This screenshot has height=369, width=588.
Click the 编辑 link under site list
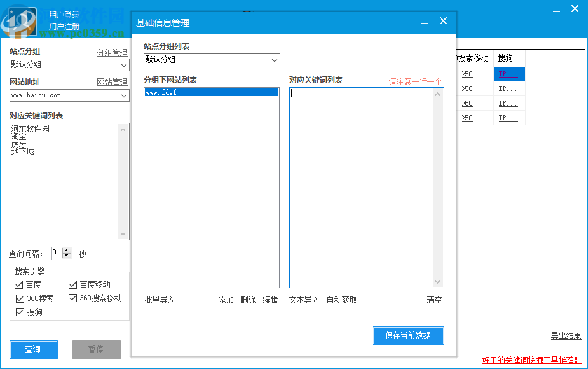click(271, 300)
